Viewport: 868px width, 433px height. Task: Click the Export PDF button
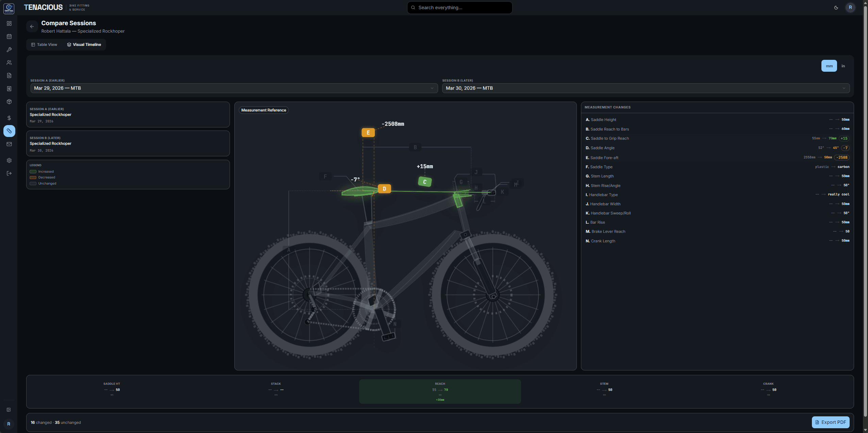click(x=830, y=422)
